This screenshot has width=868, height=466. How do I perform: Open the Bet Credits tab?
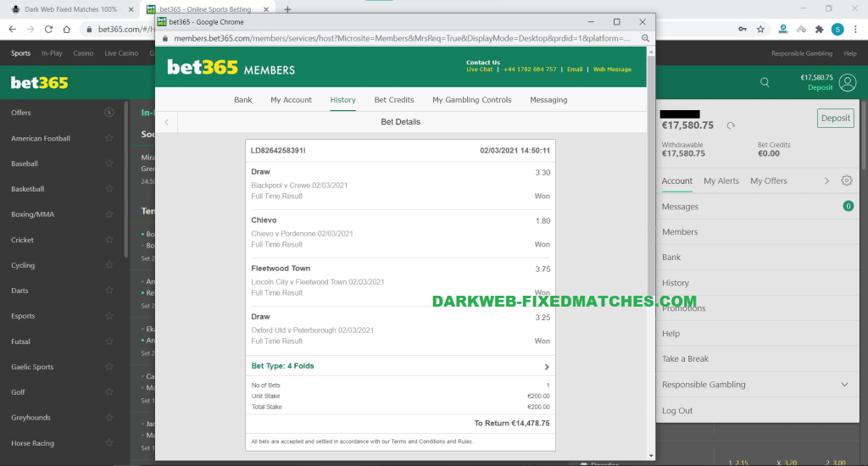[x=394, y=100]
